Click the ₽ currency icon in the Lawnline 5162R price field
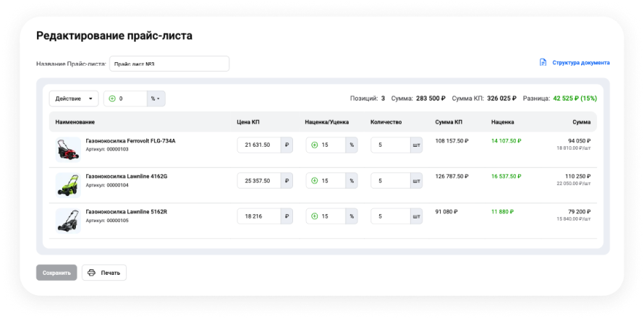This screenshot has width=644, height=319. tap(287, 216)
